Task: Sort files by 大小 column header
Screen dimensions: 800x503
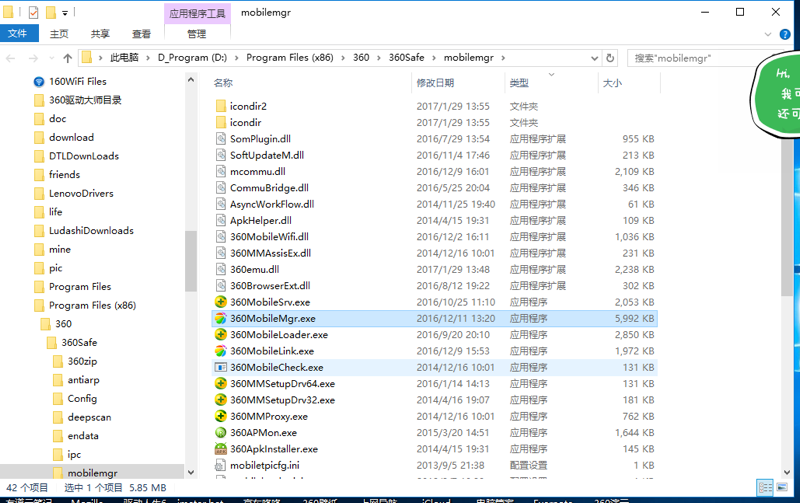Action: point(612,83)
